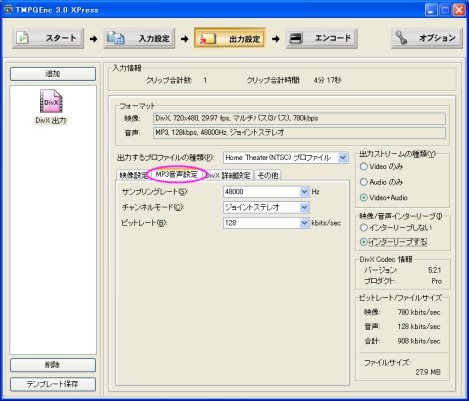Click the テンプレート保存 button
This screenshot has height=401, width=469.
[53, 384]
